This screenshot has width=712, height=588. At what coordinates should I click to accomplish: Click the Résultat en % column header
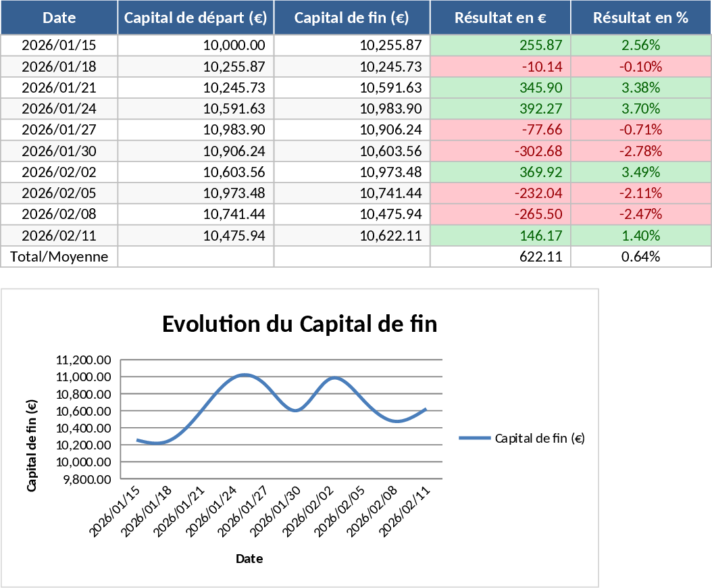pyautogui.click(x=641, y=18)
